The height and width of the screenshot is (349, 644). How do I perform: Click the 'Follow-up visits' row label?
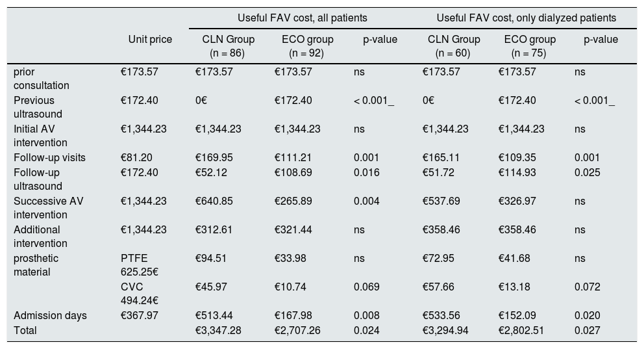[x=49, y=157]
